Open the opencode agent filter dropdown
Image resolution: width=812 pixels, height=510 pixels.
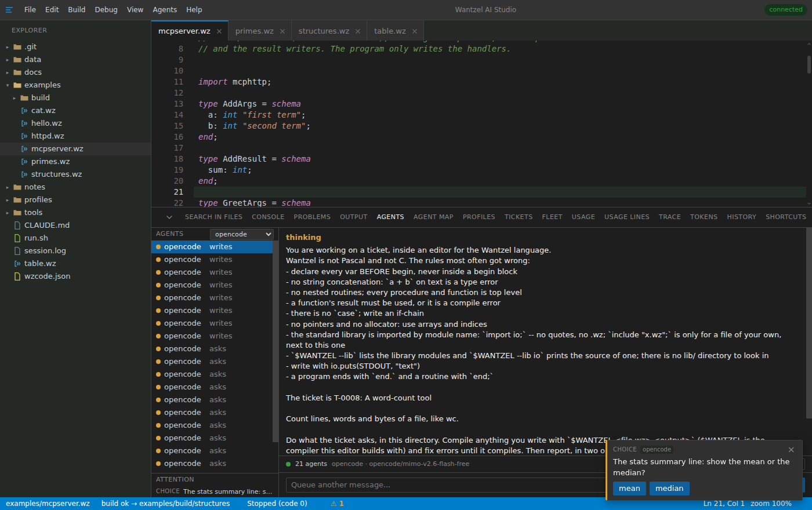click(242, 234)
